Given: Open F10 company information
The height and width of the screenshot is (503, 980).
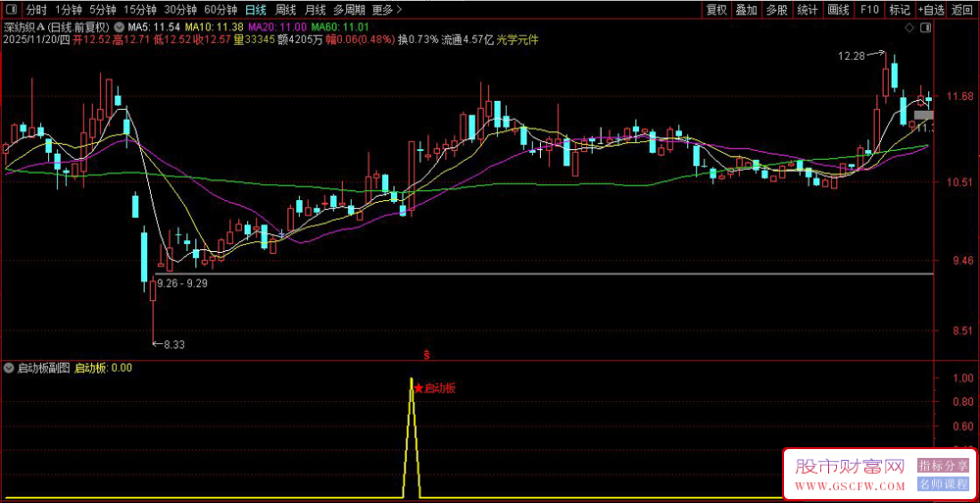Looking at the screenshot, I should tap(868, 10).
